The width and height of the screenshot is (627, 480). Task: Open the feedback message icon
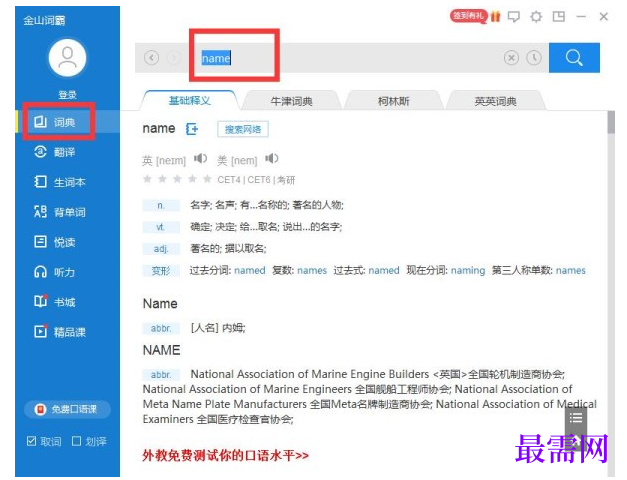coord(513,17)
